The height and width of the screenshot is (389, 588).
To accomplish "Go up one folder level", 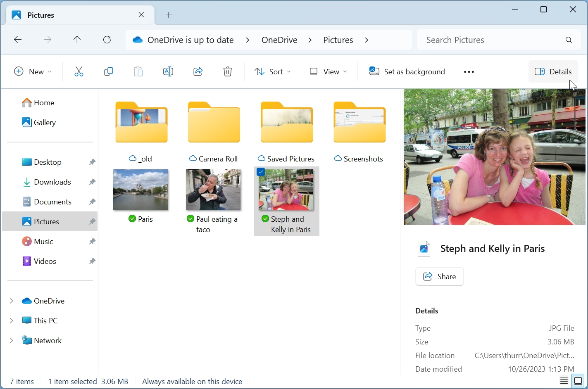I will click(77, 40).
